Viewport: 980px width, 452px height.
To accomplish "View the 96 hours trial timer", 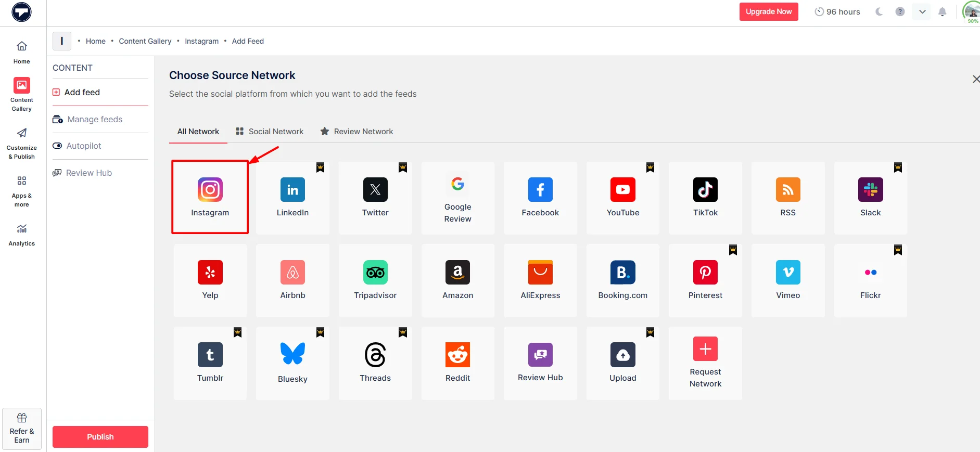I will 837,11.
